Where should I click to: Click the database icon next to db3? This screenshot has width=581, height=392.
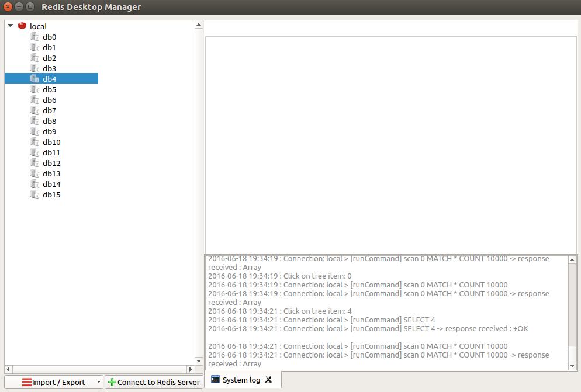tap(34, 68)
